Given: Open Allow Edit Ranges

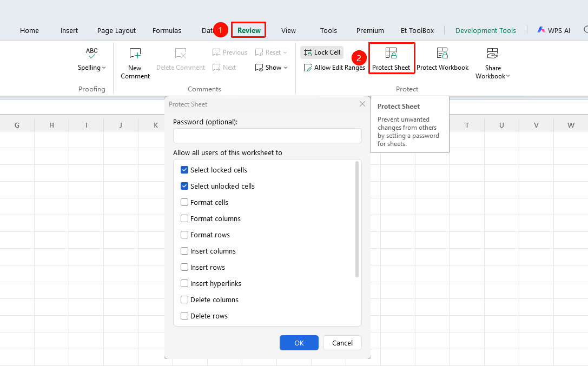Looking at the screenshot, I should pos(334,68).
